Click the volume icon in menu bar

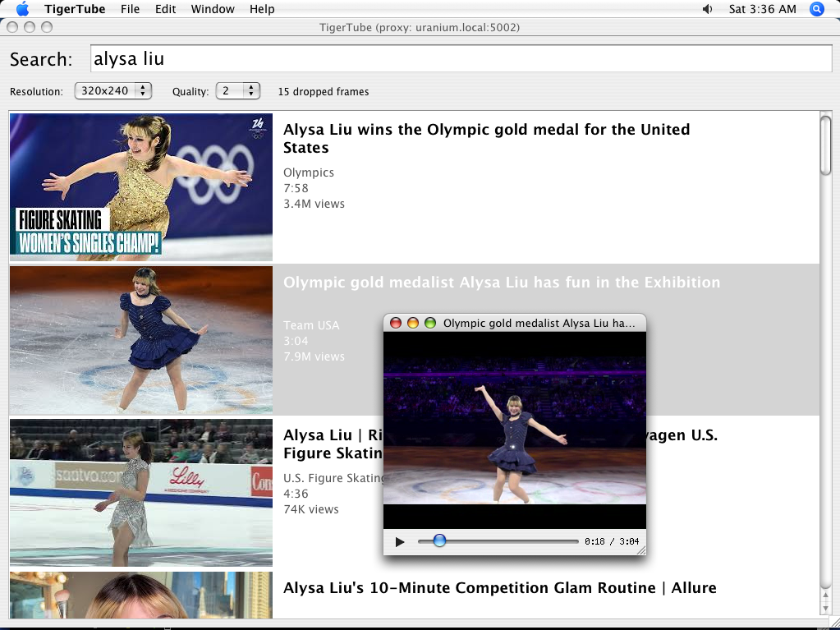707,9
